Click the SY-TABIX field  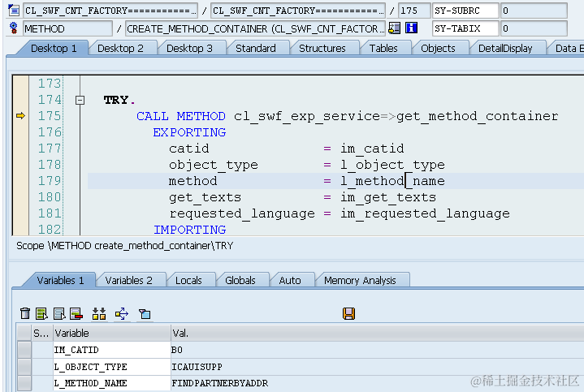[x=465, y=28]
